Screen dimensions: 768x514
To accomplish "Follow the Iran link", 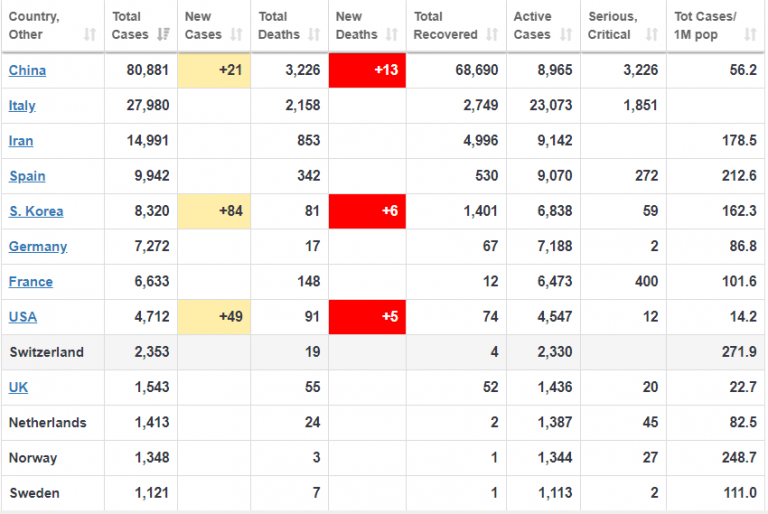I will tap(21, 141).
